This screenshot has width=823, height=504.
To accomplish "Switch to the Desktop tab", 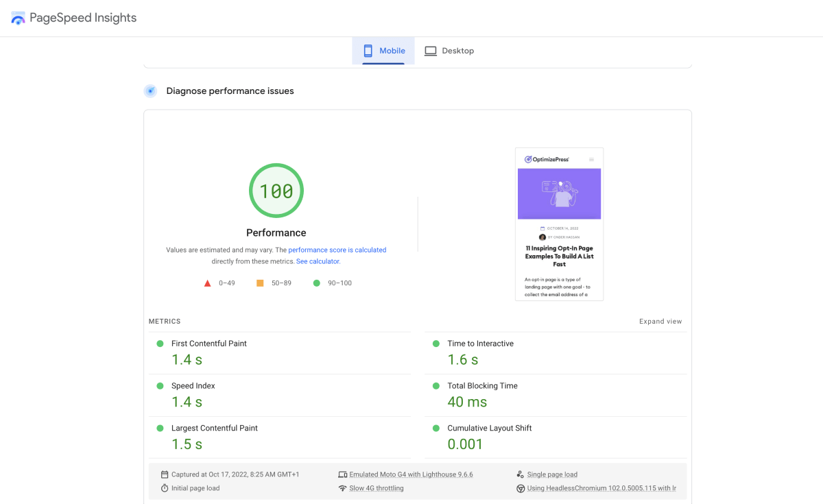I will [x=449, y=51].
